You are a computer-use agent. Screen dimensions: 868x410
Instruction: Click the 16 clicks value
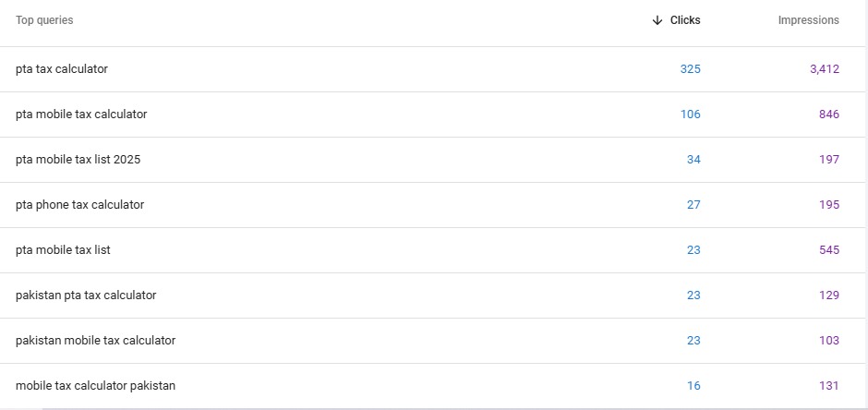[x=693, y=386]
